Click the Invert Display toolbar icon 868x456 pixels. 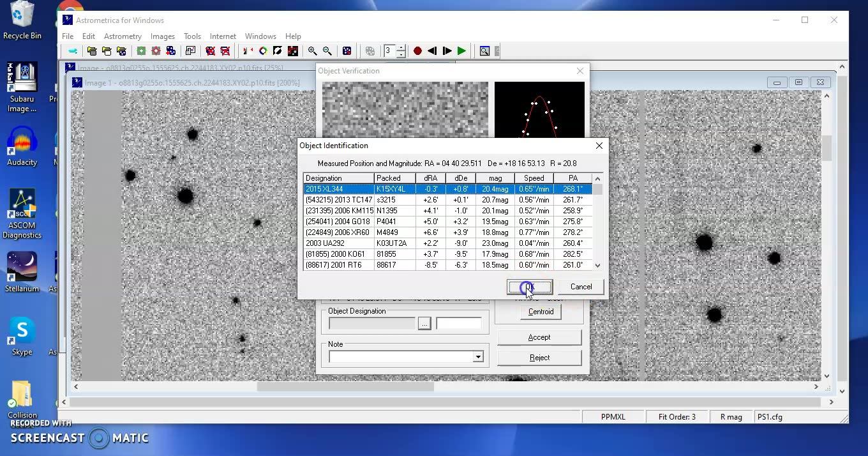(x=278, y=51)
